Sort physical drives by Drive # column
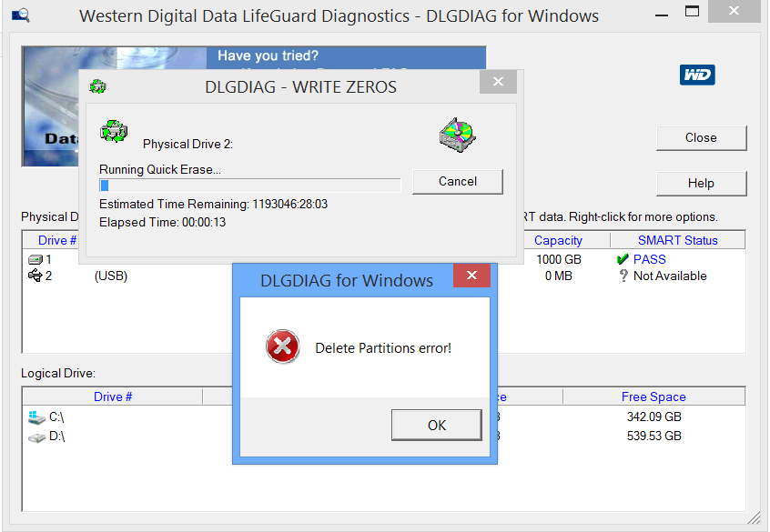Image resolution: width=770 pixels, height=532 pixels. 57,240
